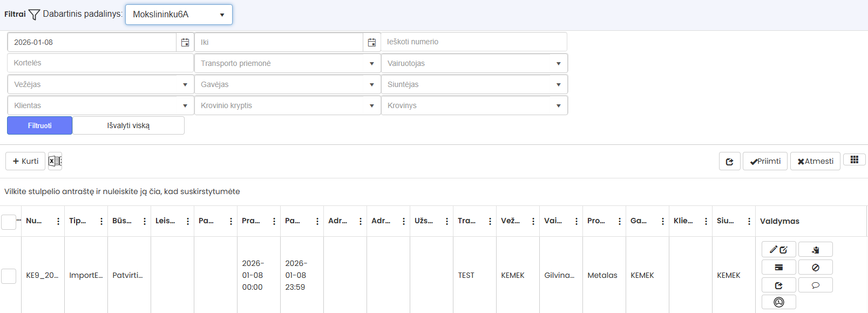The height and width of the screenshot is (313, 868).
Task: Click the card icon in Valdymas column
Action: 778,267
